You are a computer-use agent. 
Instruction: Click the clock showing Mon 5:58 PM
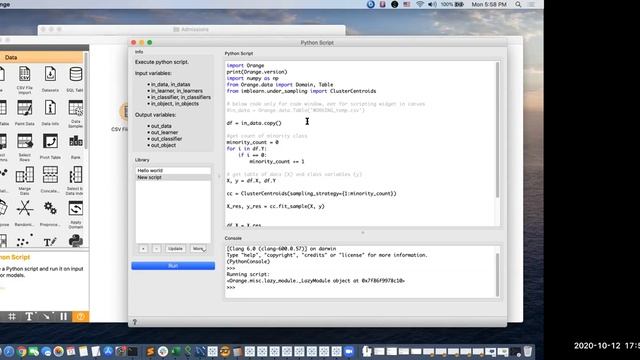(x=489, y=4)
